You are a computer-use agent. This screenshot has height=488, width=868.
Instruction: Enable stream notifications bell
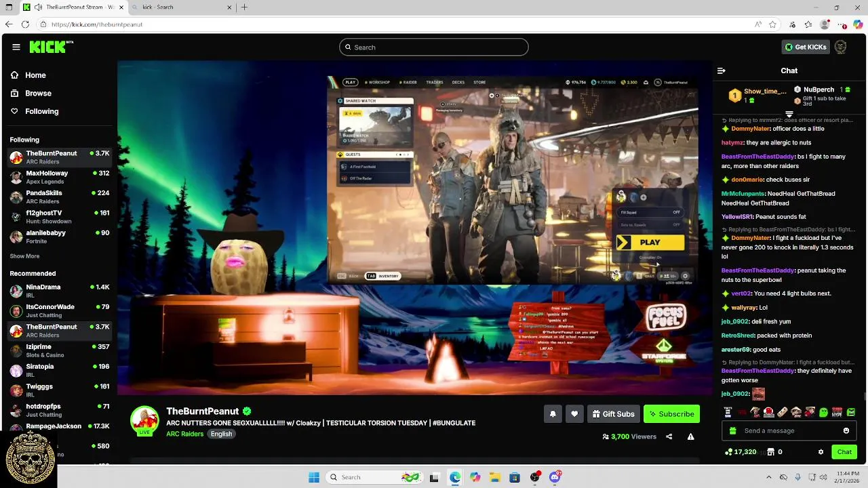[x=553, y=414]
